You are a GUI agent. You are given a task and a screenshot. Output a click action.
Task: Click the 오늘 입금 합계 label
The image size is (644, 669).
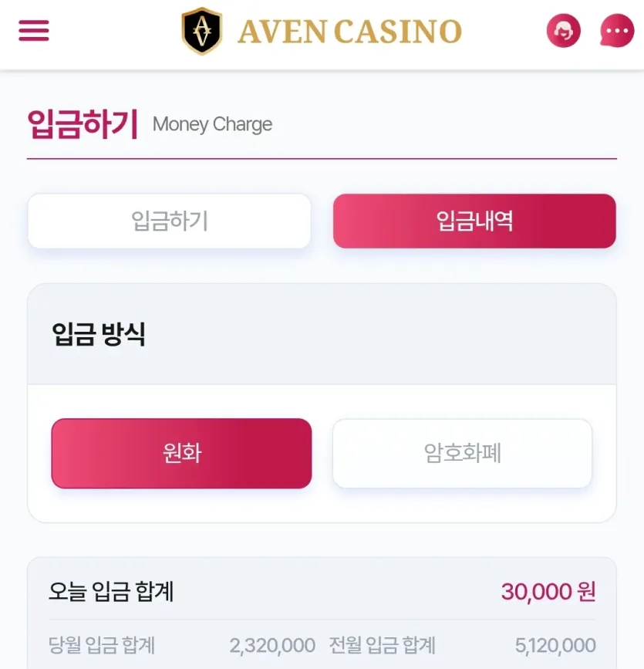(x=111, y=591)
